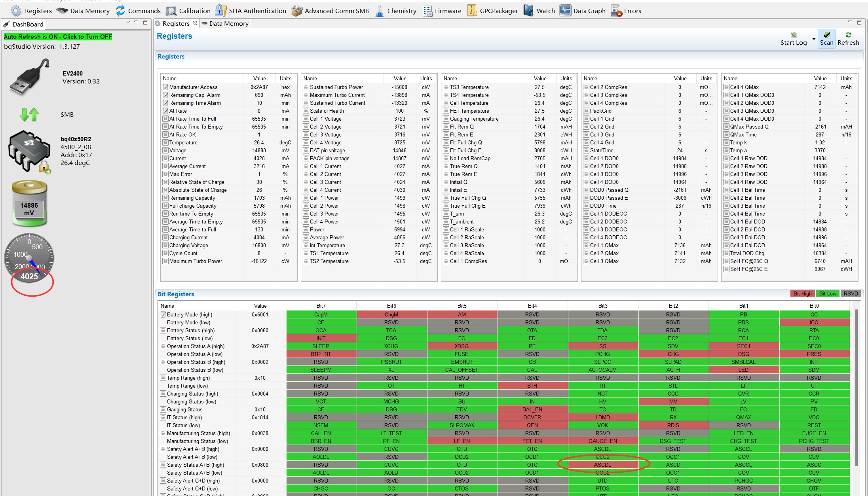This screenshot has height=496, width=868.
Task: Turn off Auto Refresh in DashBoard
Action: pyautogui.click(x=58, y=37)
